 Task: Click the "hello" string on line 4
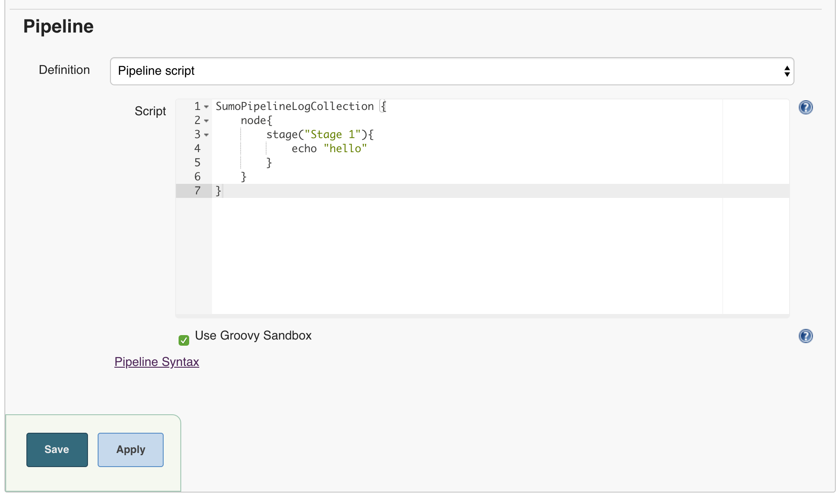pos(345,149)
